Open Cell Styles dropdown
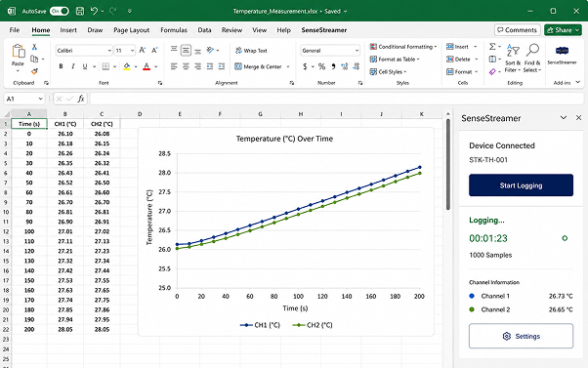This screenshot has width=588, height=368. pos(388,71)
